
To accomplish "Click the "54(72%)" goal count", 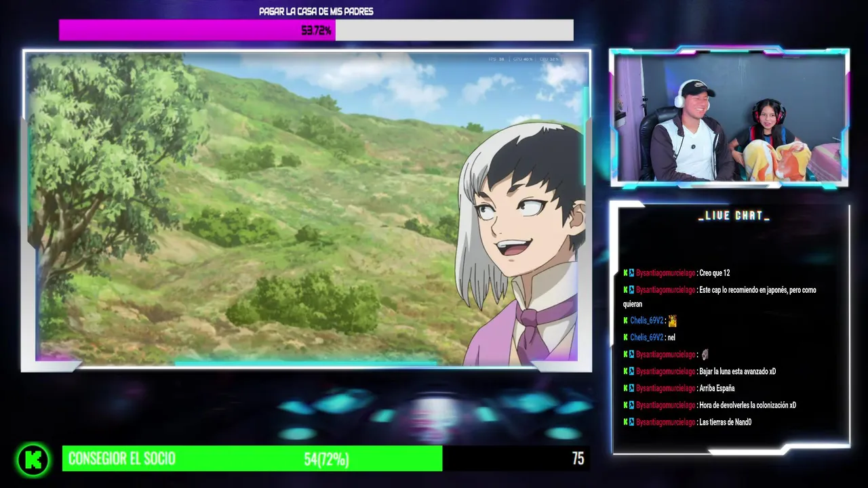I will click(326, 460).
